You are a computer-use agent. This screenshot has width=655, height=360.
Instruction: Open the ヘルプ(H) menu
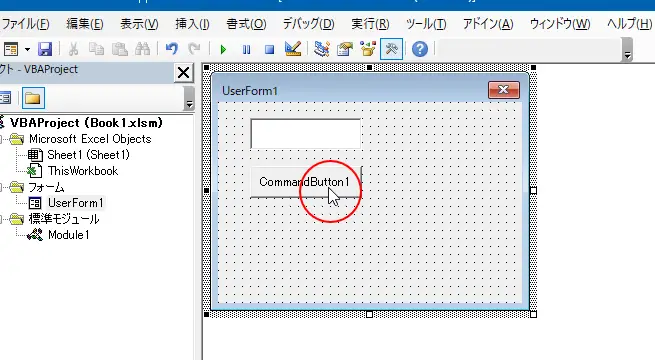click(x=629, y=24)
